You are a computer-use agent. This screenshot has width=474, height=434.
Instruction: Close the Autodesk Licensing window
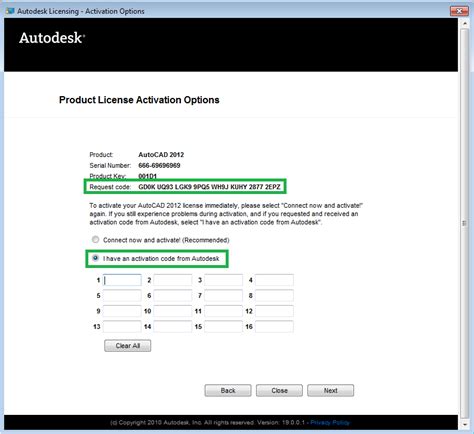point(459,11)
